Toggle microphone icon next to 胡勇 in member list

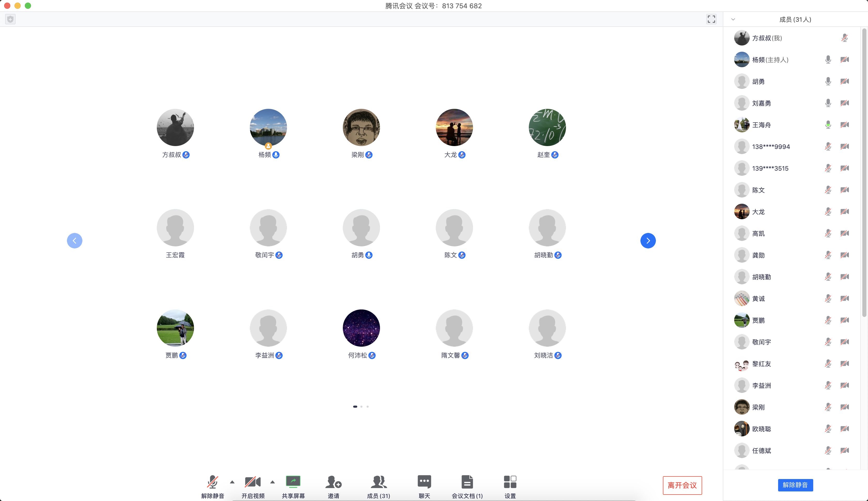(828, 81)
